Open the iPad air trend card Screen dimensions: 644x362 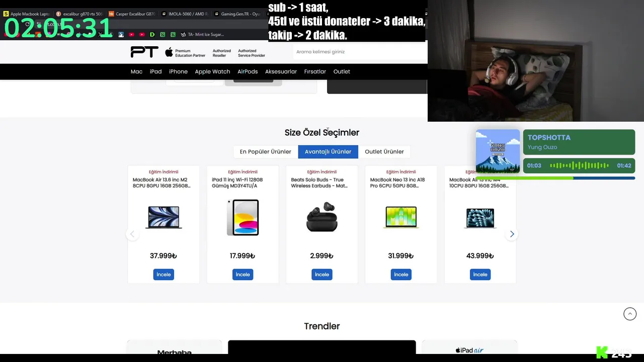point(469,347)
